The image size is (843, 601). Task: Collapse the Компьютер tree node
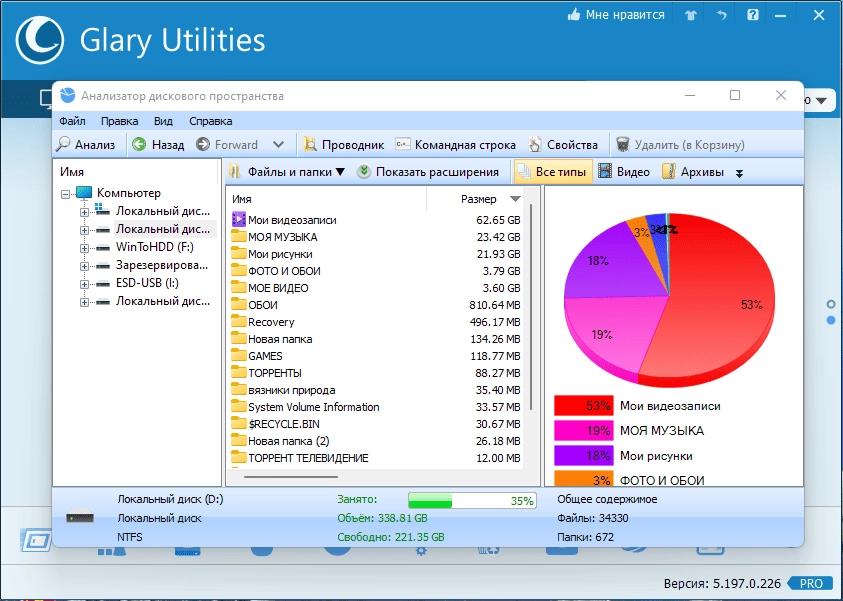(x=66, y=194)
